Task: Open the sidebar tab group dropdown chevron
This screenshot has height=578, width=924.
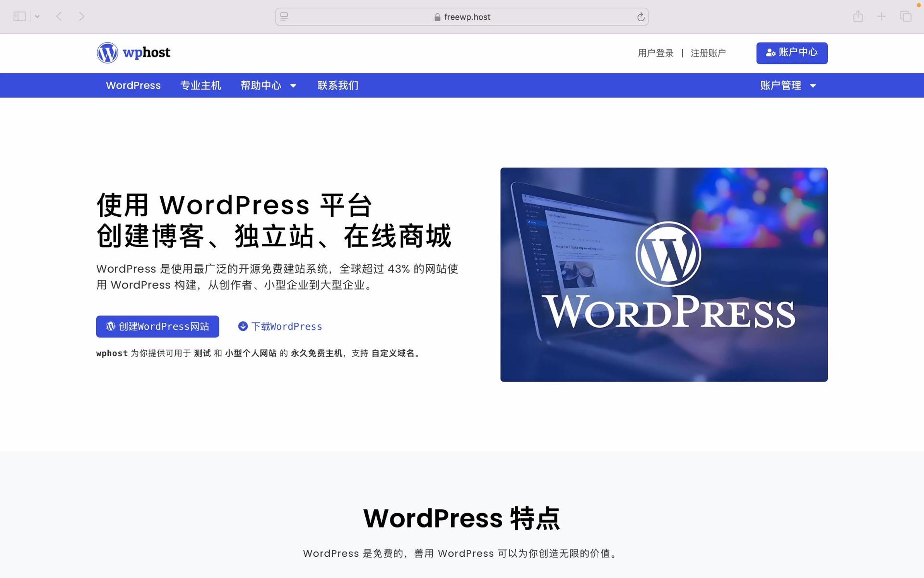Action: click(x=37, y=16)
